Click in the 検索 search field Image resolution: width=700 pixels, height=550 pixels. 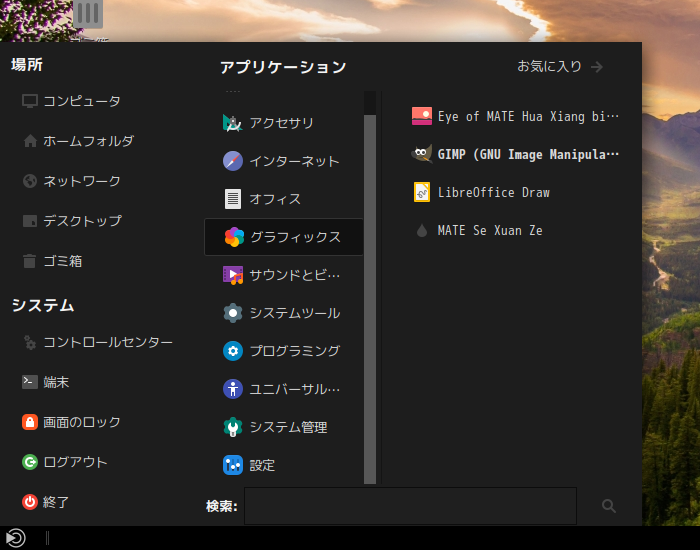[x=410, y=506]
